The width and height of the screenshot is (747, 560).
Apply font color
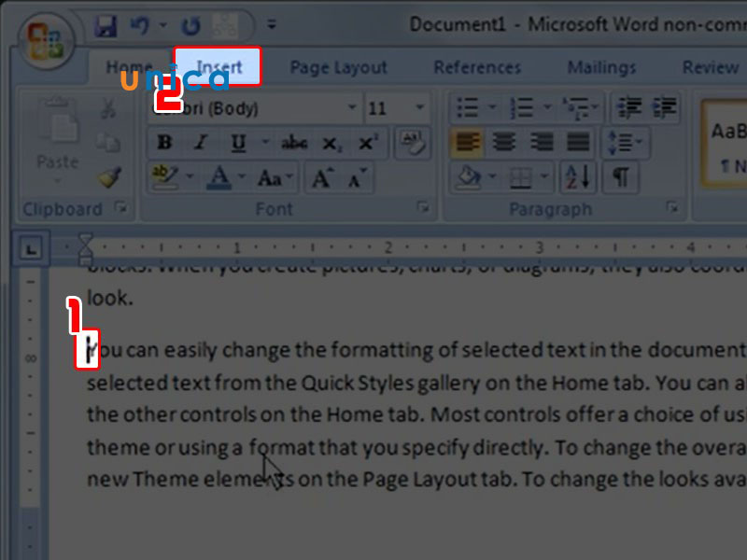(x=218, y=177)
